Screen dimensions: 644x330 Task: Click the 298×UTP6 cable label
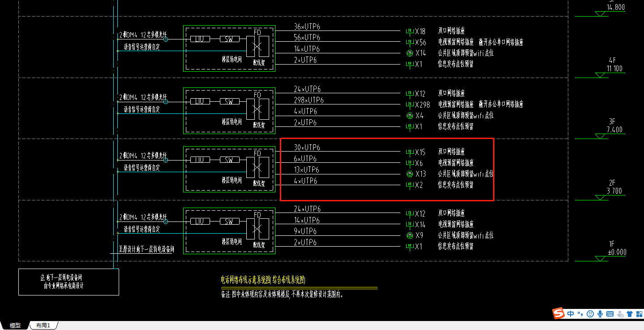click(309, 100)
